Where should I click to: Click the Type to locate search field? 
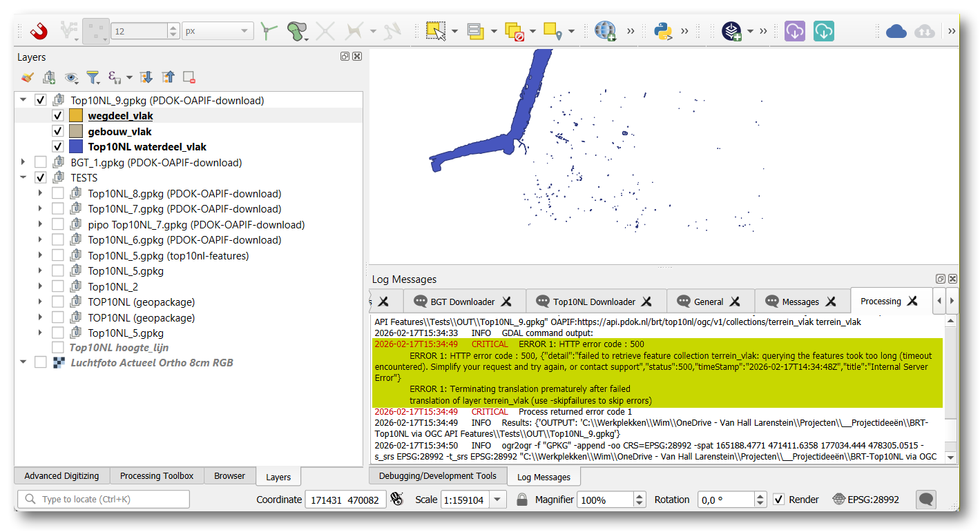pyautogui.click(x=104, y=499)
